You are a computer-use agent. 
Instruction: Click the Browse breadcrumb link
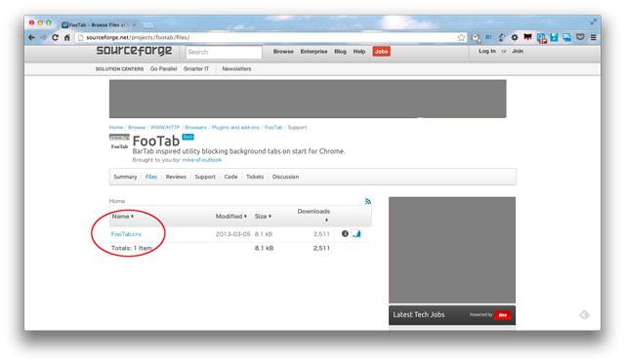(x=137, y=128)
